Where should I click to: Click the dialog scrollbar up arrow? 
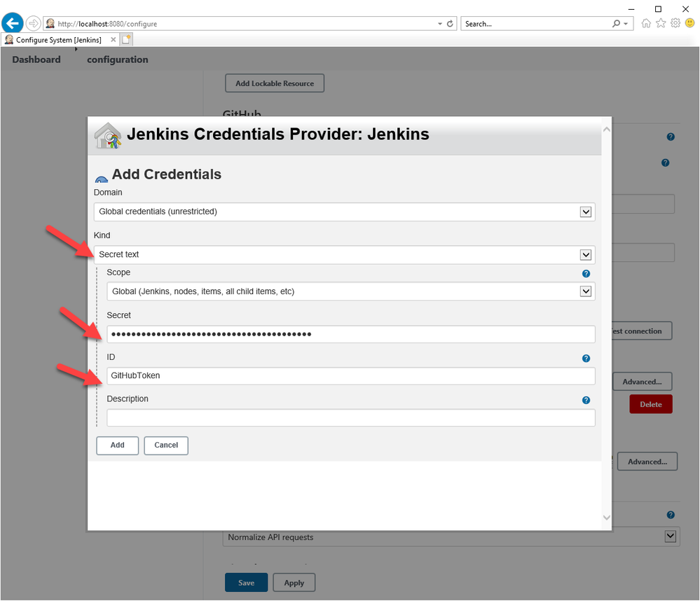tap(607, 130)
